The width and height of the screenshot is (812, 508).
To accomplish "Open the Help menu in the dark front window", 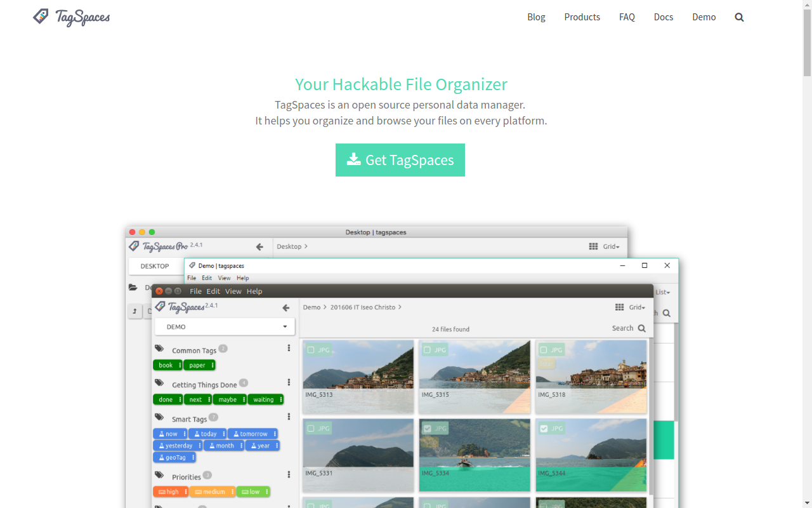I will (254, 291).
